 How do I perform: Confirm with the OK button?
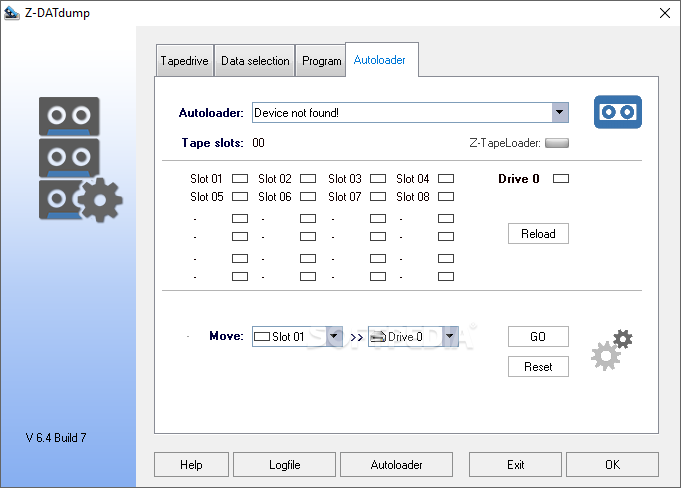point(612,465)
